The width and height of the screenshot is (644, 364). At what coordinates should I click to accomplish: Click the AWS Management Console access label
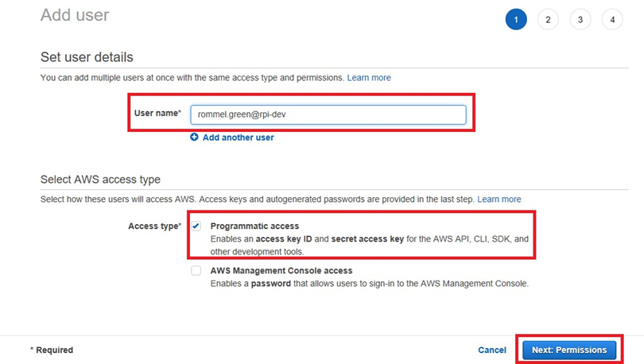pyautogui.click(x=281, y=271)
